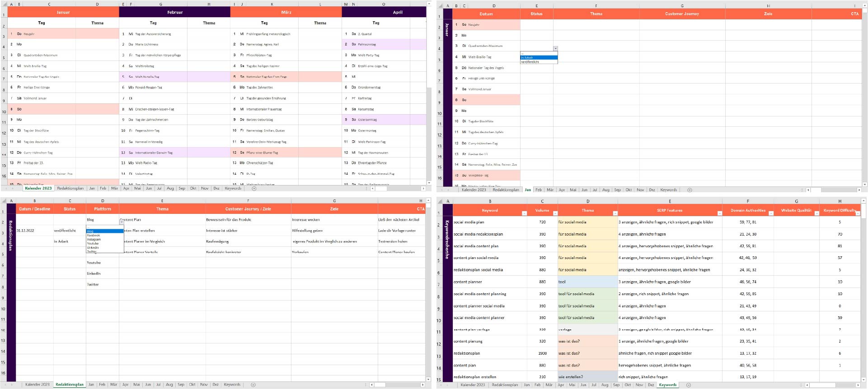868x389 pixels.
Task: Select the Januar month header
Action: pos(63,12)
